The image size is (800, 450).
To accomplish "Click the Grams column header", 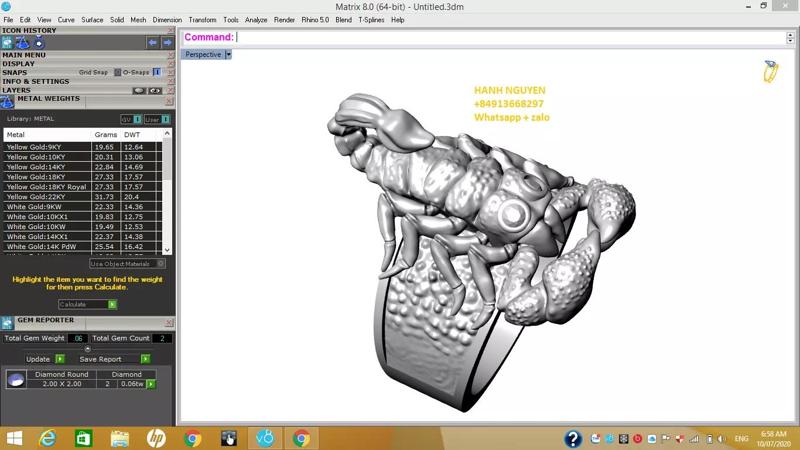I will pyautogui.click(x=106, y=135).
